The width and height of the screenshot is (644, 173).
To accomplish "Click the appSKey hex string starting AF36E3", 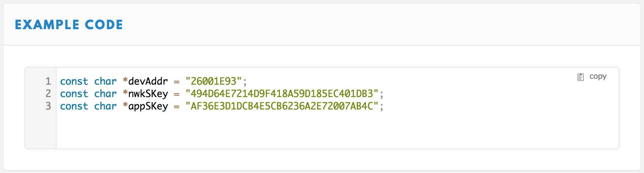I will click(282, 106).
